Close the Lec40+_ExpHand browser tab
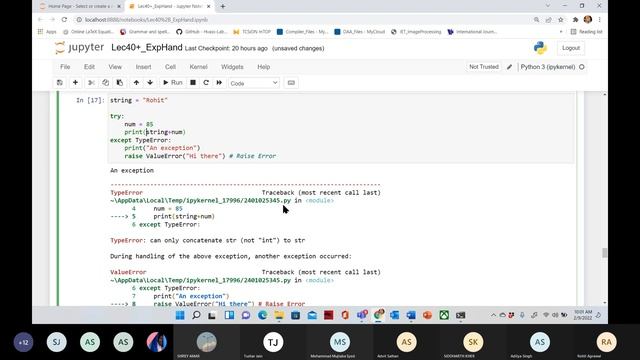 coord(209,7)
